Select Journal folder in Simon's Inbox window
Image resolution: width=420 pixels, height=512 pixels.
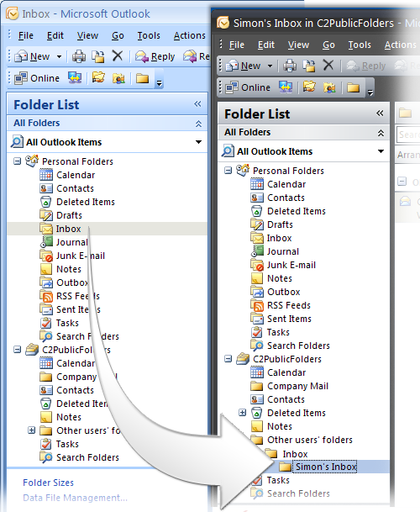point(275,251)
